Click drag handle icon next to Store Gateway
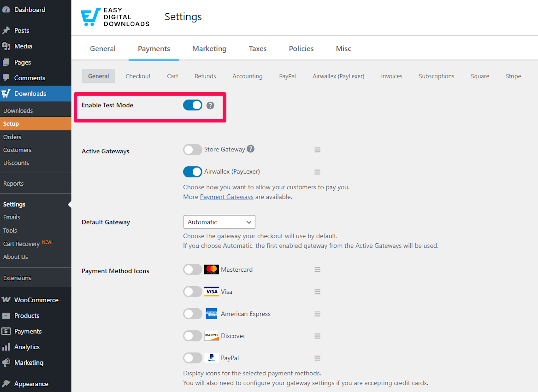Screen dimensions: 538x392 tap(317, 150)
